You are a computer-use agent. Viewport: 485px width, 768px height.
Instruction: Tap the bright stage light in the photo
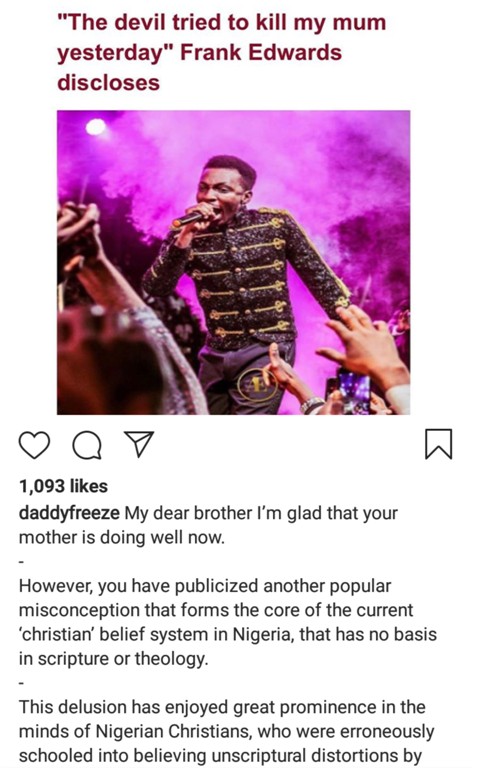(x=96, y=127)
